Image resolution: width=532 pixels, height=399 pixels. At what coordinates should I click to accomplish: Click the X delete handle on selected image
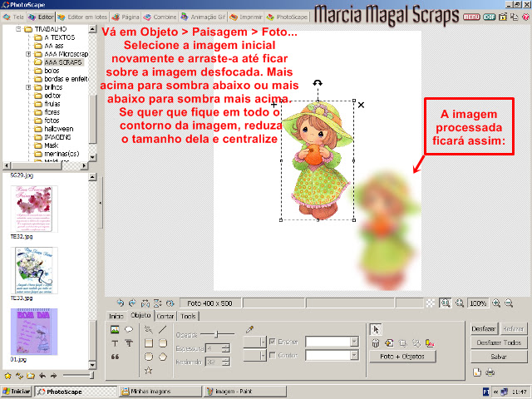(x=361, y=105)
